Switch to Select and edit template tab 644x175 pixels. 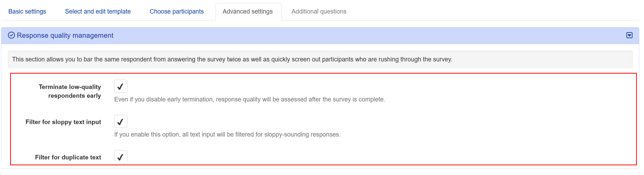click(98, 11)
